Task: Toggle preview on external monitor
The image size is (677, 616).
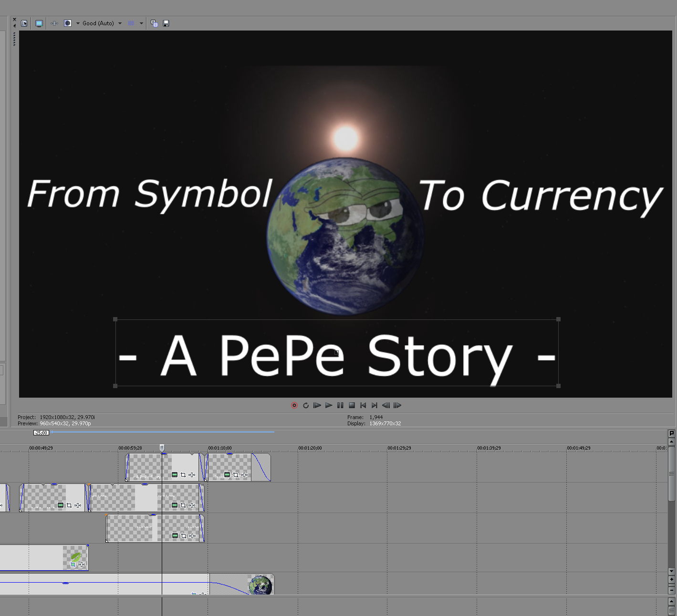Action: pyautogui.click(x=39, y=23)
